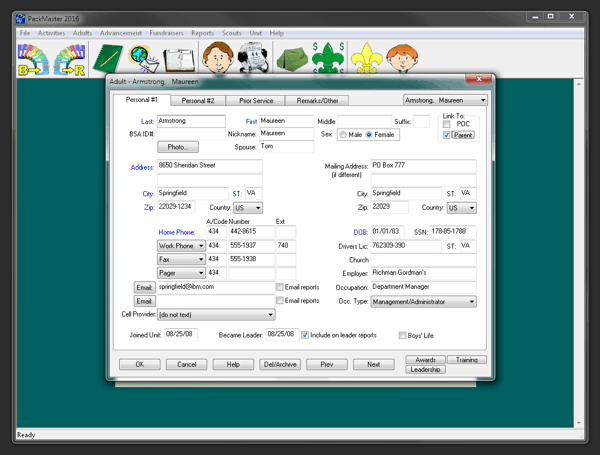This screenshot has height=455, width=600.
Task: Open the Cell Provider dropdown
Action: click(216, 315)
